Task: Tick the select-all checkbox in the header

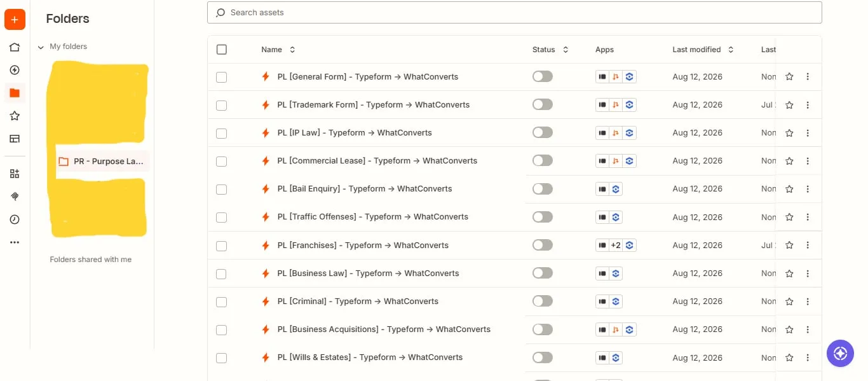Action: (x=221, y=50)
